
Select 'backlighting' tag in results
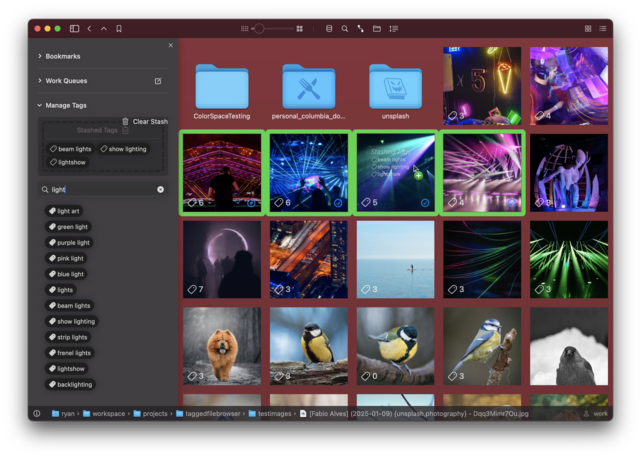click(70, 384)
